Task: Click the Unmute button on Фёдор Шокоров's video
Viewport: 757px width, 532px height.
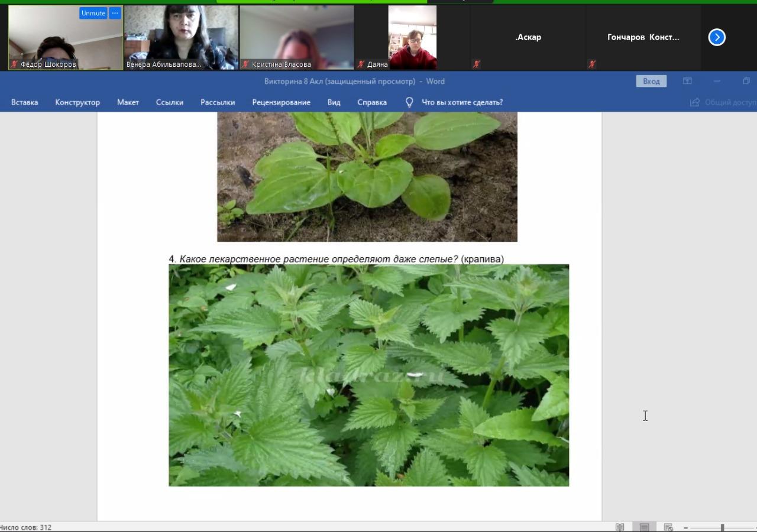Action: click(93, 13)
